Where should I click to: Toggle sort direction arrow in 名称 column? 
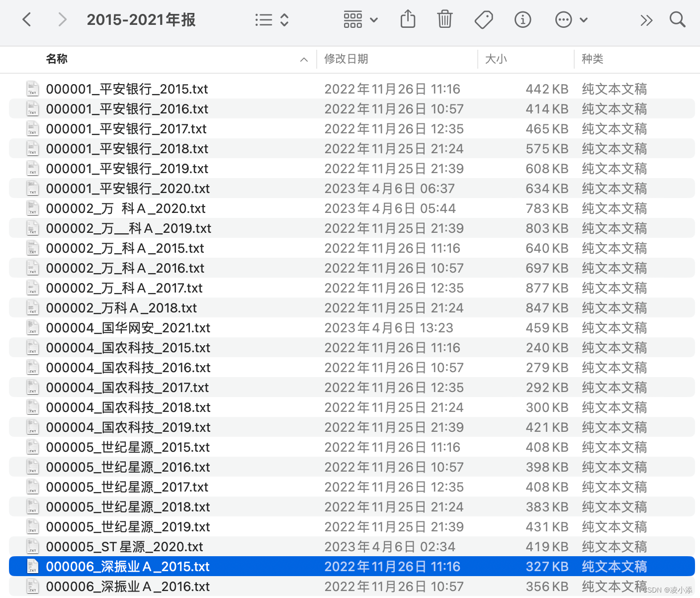[304, 60]
